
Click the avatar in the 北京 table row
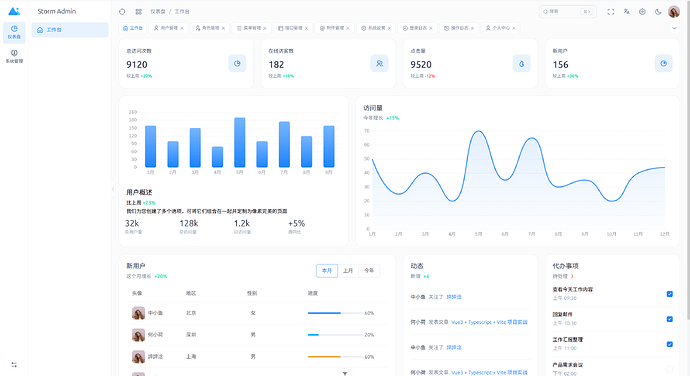tap(139, 313)
